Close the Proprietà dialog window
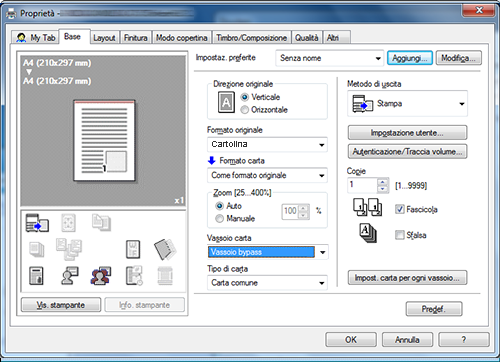The height and width of the screenshot is (362, 500). [x=479, y=10]
